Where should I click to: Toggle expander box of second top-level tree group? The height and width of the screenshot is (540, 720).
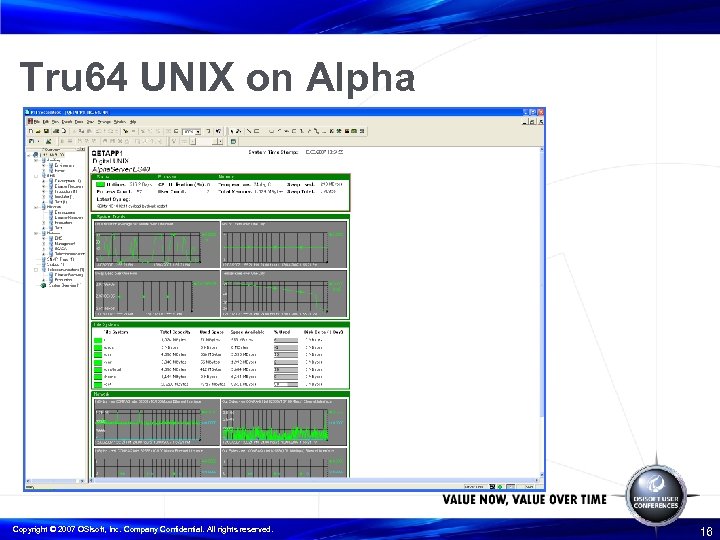click(36, 175)
